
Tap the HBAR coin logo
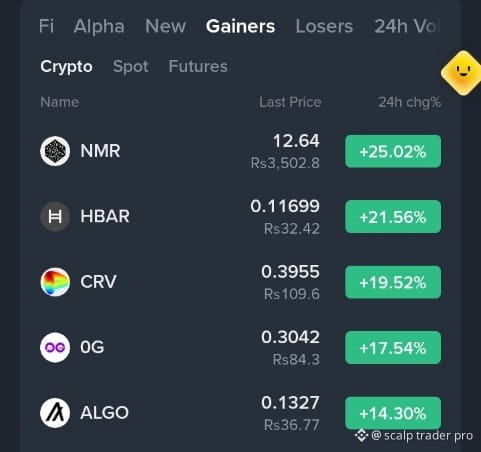[55, 216]
